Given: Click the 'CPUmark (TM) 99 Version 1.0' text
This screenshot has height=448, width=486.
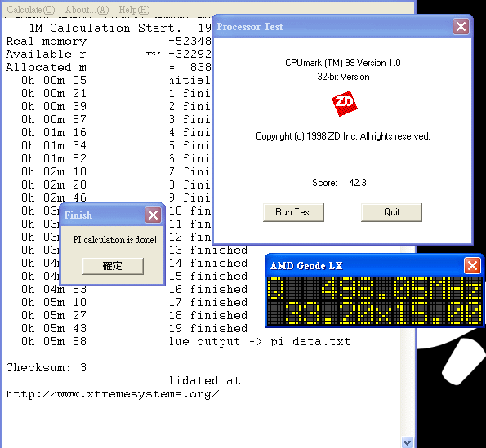Looking at the screenshot, I should tap(343, 63).
